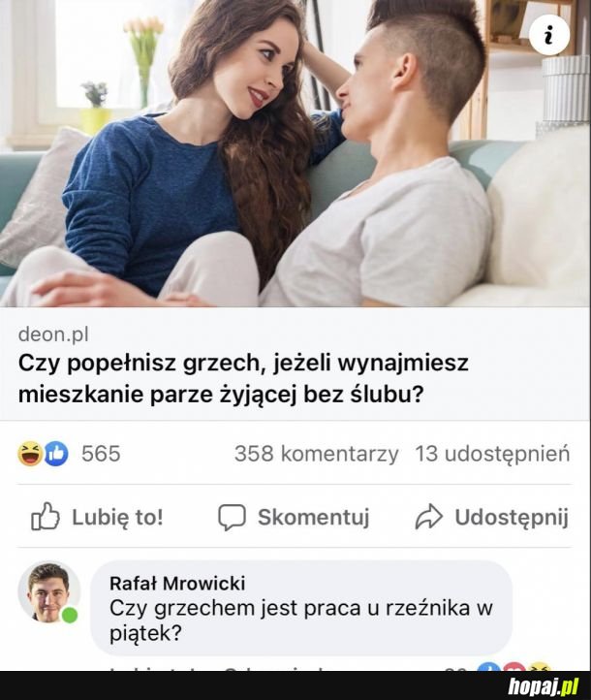Tap the share arrow icon

[428, 517]
